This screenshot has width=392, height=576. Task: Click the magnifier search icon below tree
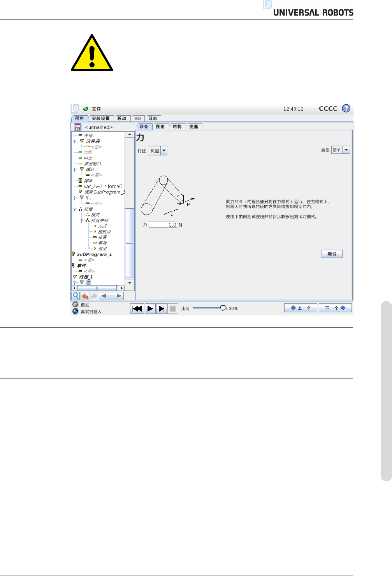76,296
